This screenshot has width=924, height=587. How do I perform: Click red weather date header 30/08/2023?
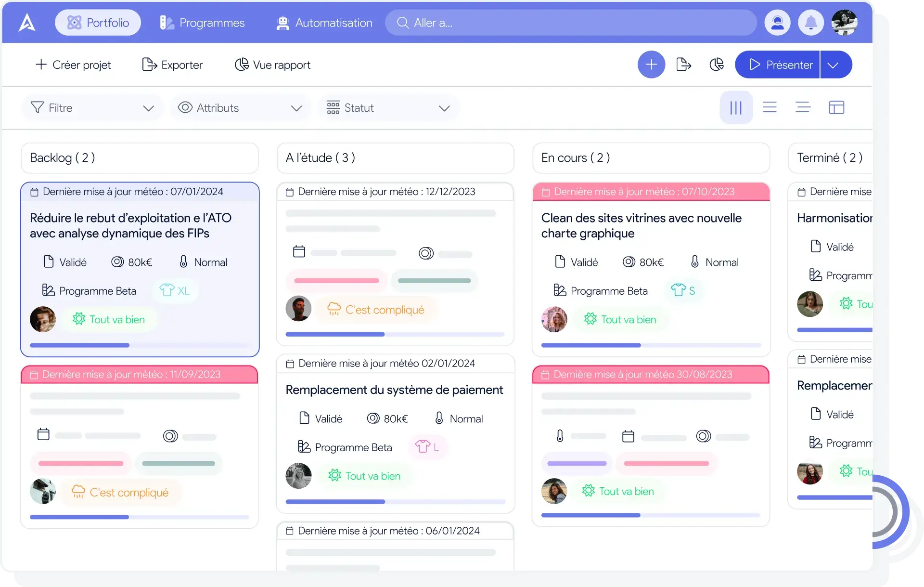pos(651,375)
